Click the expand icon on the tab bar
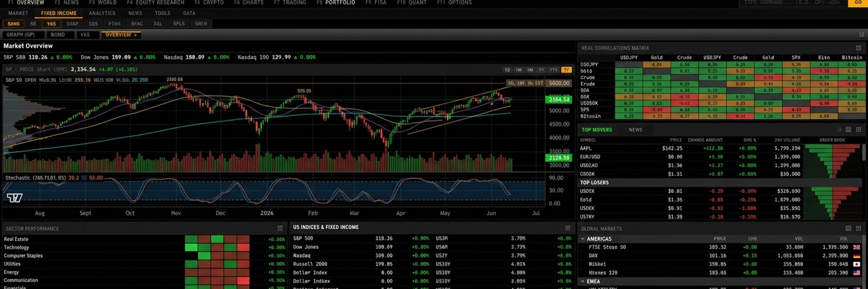868x289 pixels. click(x=862, y=35)
